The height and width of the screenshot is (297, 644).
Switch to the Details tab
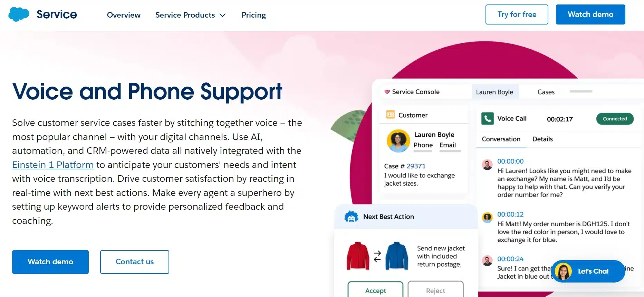pos(542,139)
